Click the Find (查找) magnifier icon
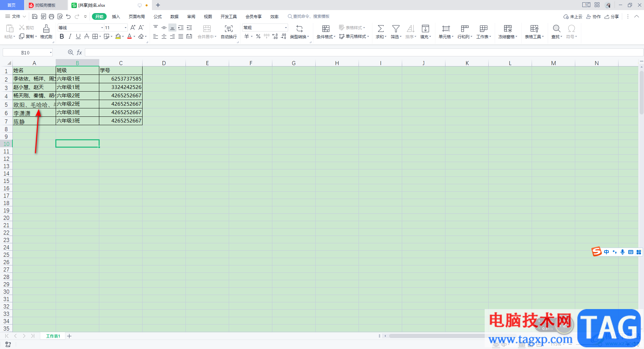Screen dimensions: 644x349 (x=556, y=29)
